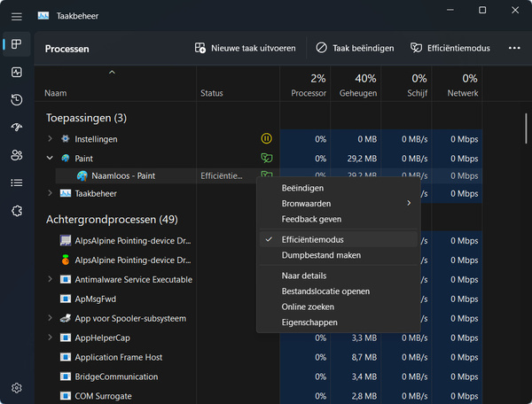Click the AppHelperCap process icon
532x404 pixels.
[65, 338]
